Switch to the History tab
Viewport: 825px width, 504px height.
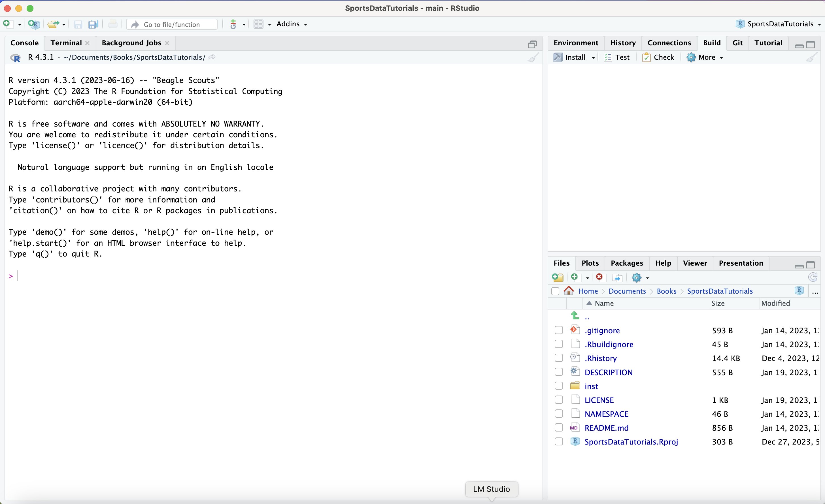pos(622,43)
